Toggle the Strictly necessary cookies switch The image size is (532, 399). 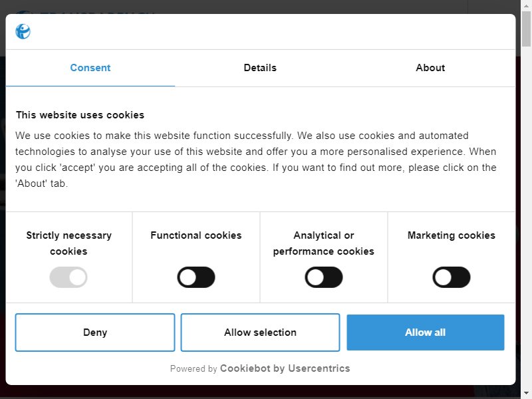[68, 277]
